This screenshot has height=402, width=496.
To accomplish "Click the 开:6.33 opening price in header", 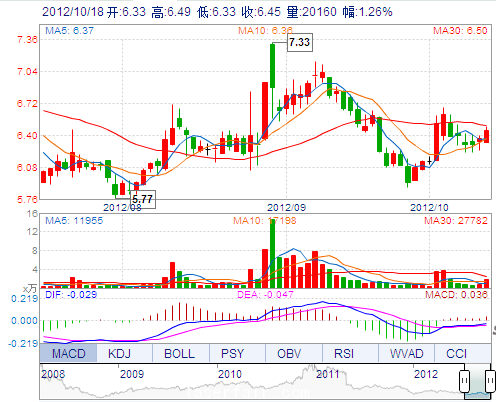I will 126,12.
